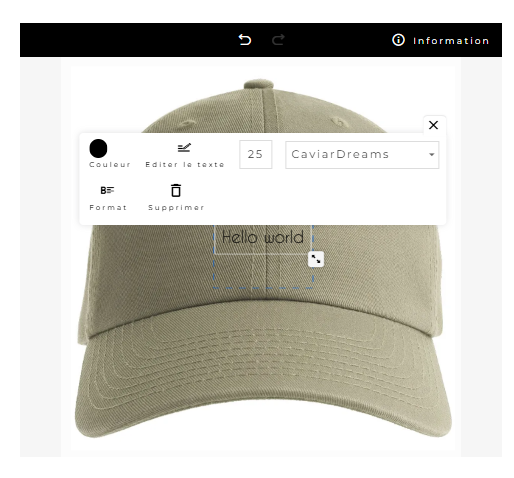Click the Supprimer trash icon

tap(176, 190)
